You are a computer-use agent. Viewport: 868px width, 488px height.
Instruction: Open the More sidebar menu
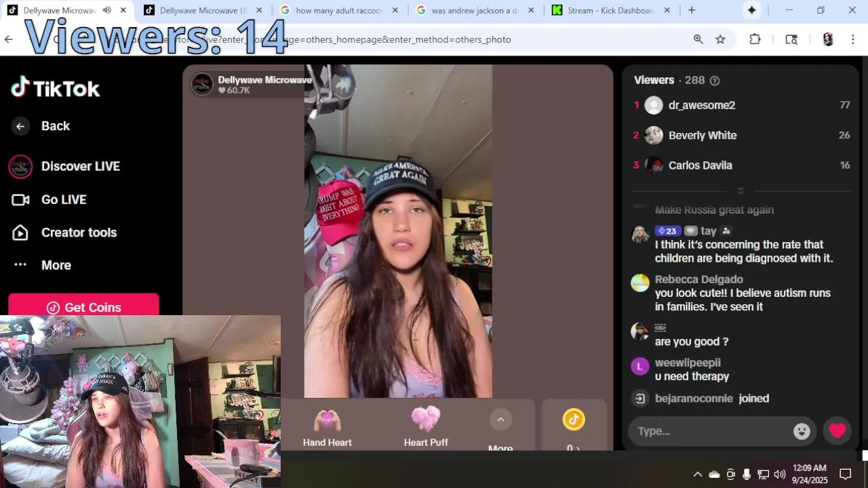(56, 265)
